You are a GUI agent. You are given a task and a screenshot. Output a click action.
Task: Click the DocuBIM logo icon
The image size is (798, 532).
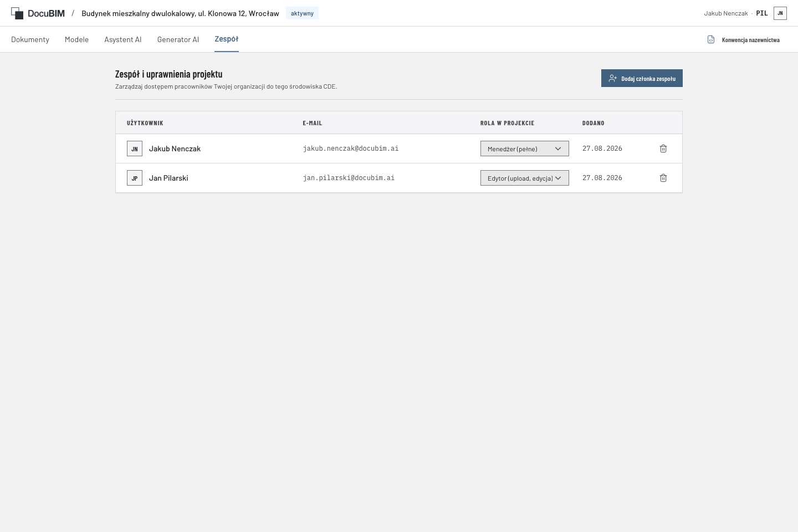[x=17, y=13]
